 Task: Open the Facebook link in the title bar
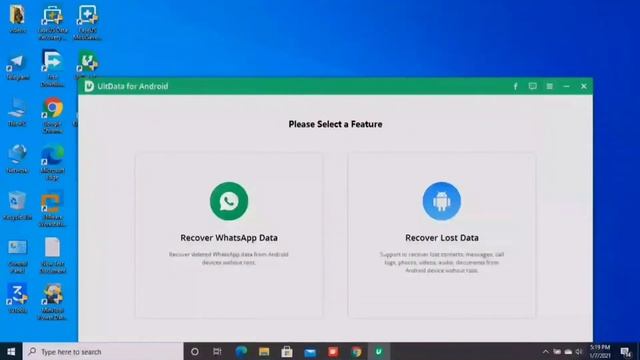click(516, 87)
